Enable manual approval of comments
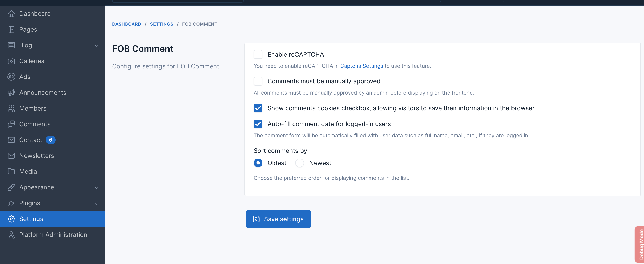 coord(258,81)
